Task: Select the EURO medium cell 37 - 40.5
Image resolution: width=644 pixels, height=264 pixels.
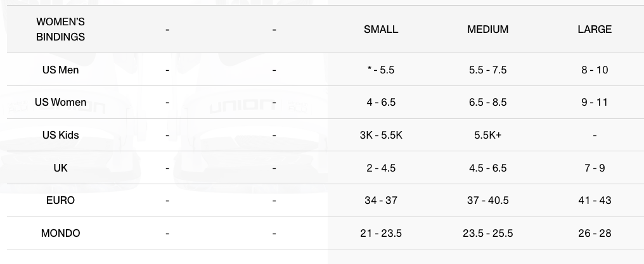Action: tap(487, 200)
